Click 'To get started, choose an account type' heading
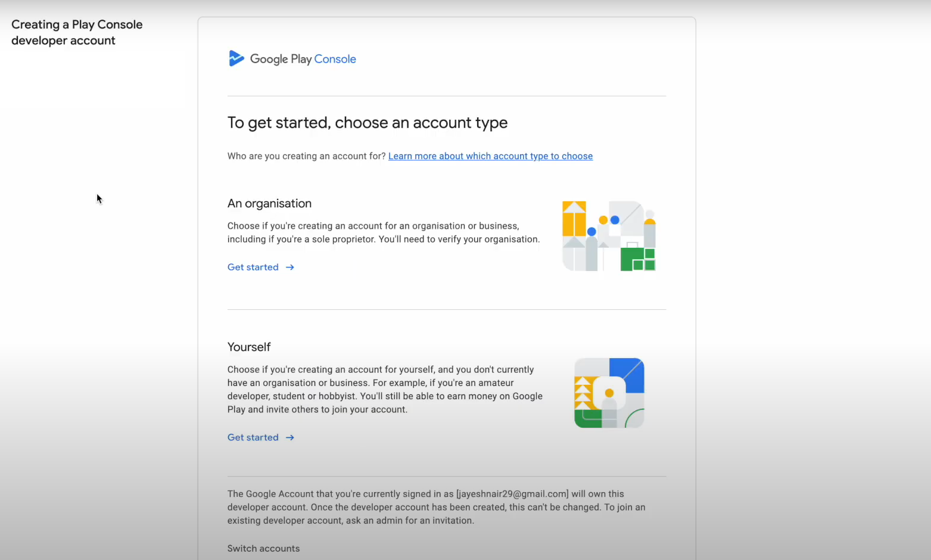Screen dimensions: 931x560 click(x=368, y=123)
